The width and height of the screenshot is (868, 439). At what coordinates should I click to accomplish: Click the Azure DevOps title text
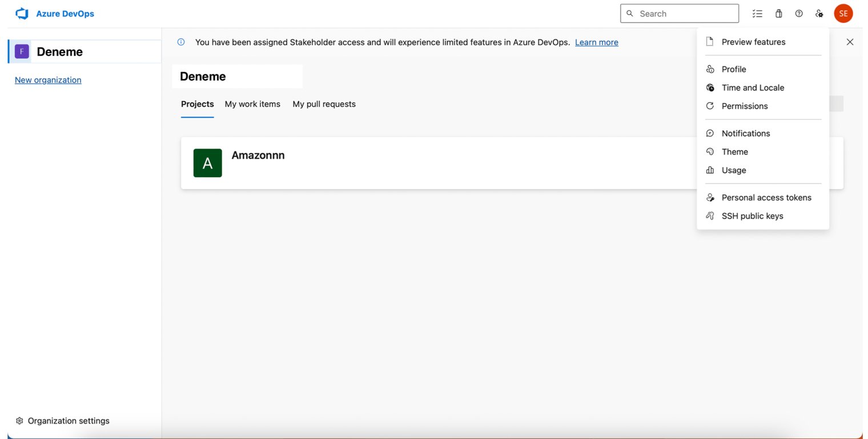pyautogui.click(x=65, y=14)
